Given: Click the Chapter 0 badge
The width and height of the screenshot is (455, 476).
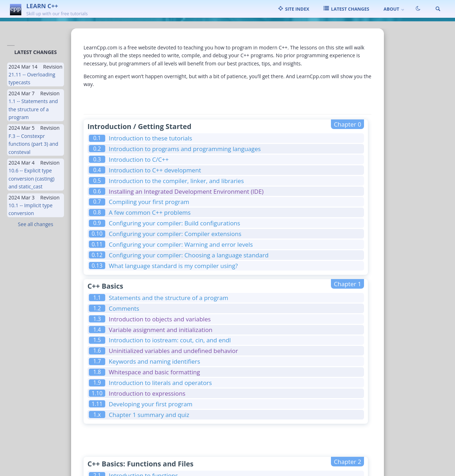Looking at the screenshot, I should (347, 124).
